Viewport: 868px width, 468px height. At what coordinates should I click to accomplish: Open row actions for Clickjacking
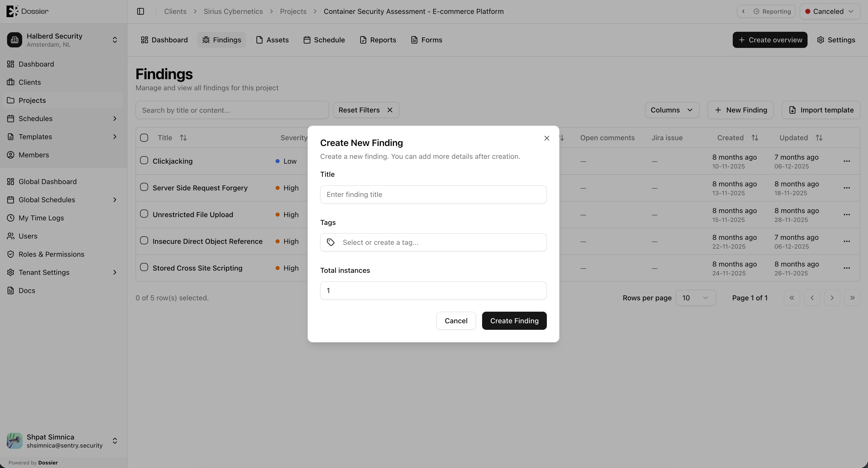coord(847,161)
